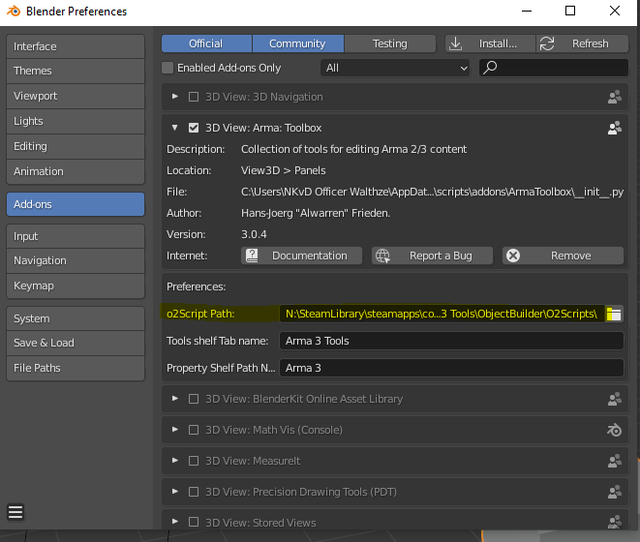Open the Input preferences section
This screenshot has height=542, width=640.
76,236
